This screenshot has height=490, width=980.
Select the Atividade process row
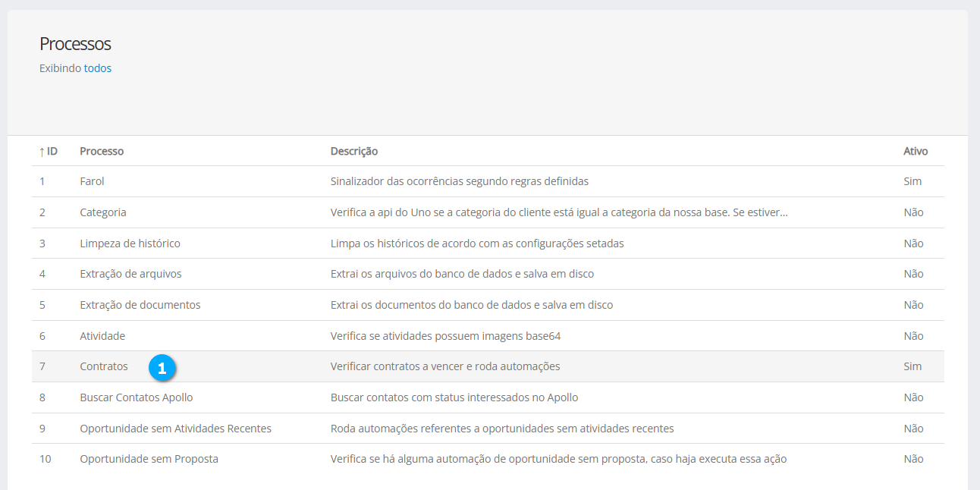[102, 336]
